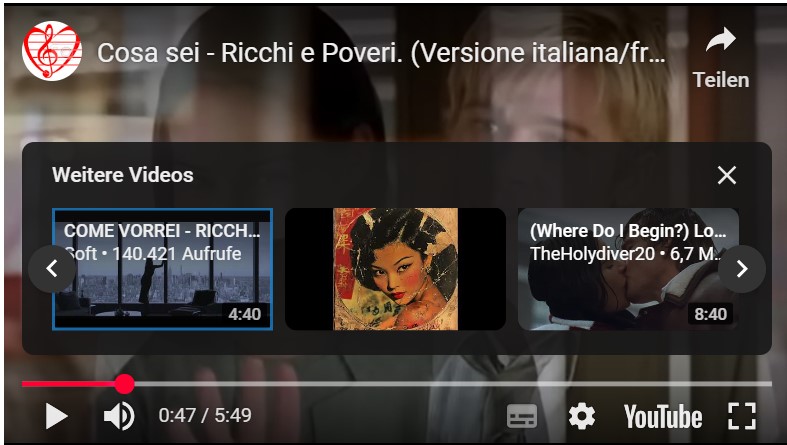Open video on YouTube via logo
This screenshot has width=787, height=445.
(x=663, y=417)
